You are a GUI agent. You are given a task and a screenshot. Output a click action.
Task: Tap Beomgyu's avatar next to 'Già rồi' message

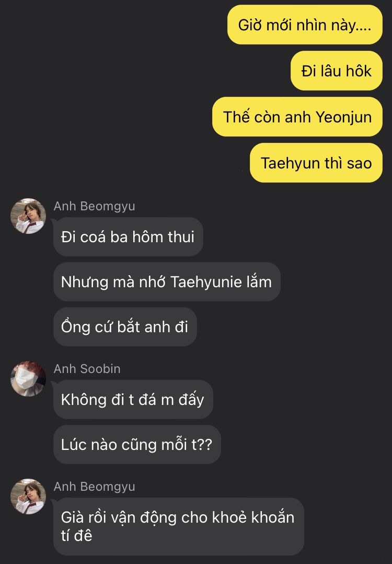coord(28,497)
